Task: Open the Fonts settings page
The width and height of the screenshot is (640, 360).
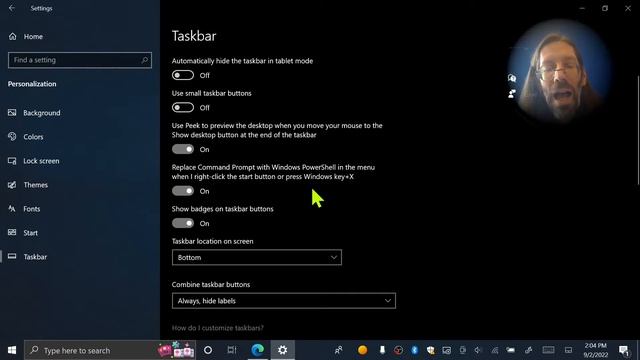Action: pyautogui.click(x=31, y=209)
